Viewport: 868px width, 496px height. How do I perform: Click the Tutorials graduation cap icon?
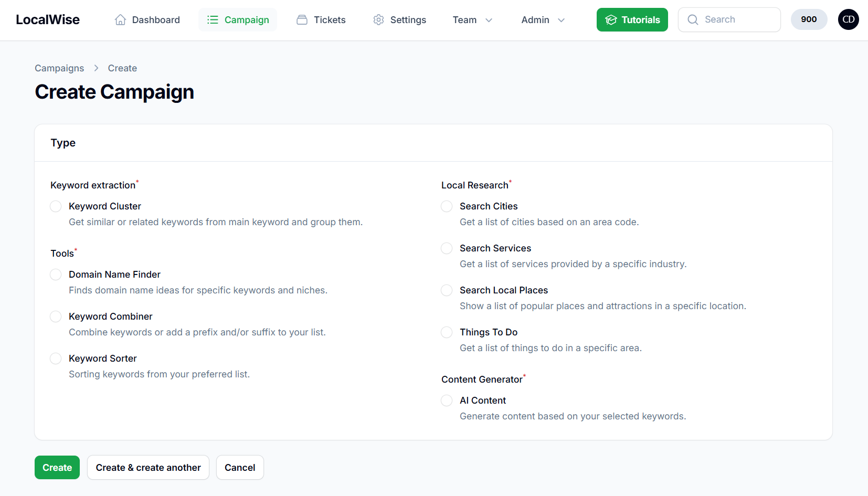611,20
